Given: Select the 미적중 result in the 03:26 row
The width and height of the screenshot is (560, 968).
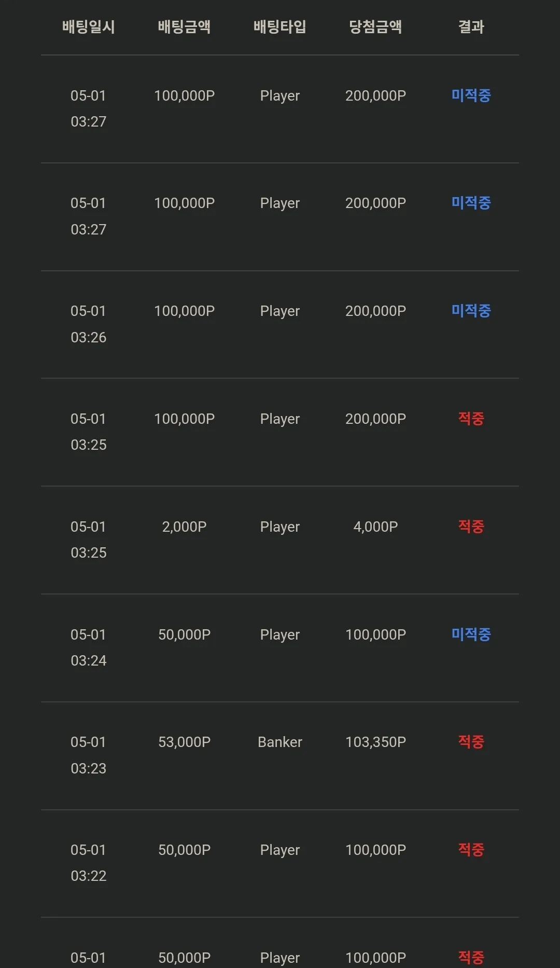Looking at the screenshot, I should coord(471,311).
